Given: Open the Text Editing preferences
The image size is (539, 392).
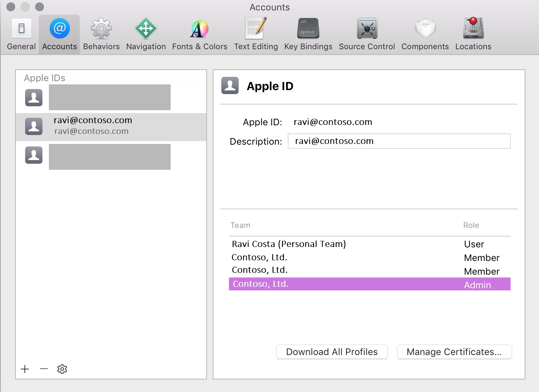Looking at the screenshot, I should tap(256, 34).
